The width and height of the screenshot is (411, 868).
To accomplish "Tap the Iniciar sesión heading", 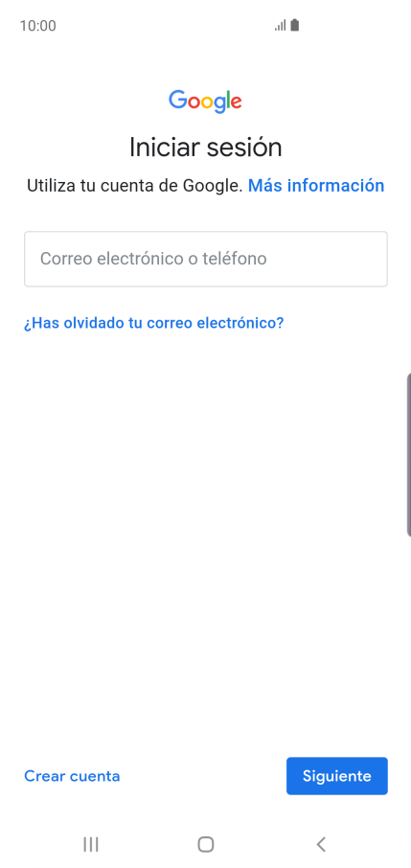I will tap(205, 148).
